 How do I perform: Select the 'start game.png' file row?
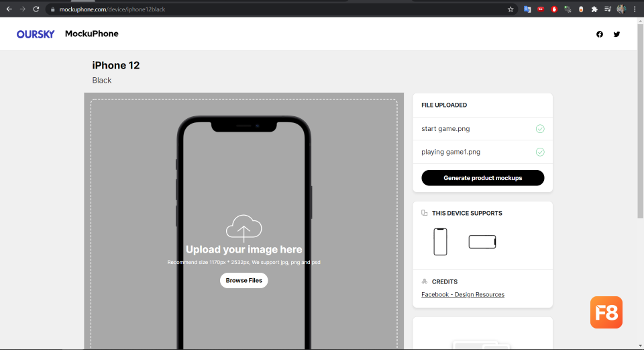[482, 129]
